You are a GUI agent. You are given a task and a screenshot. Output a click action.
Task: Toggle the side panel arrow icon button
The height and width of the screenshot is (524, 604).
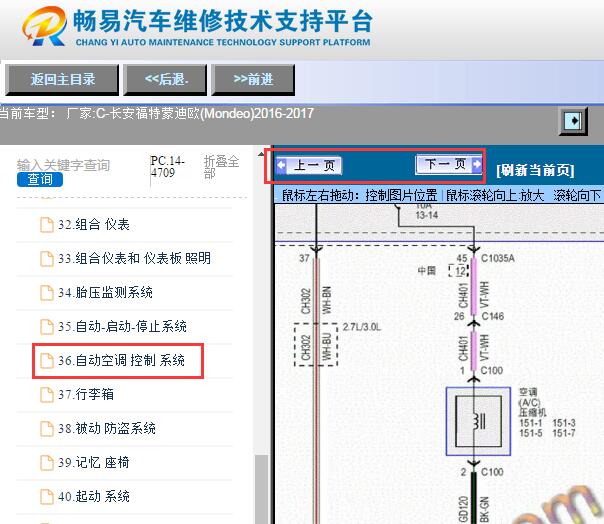(x=573, y=121)
